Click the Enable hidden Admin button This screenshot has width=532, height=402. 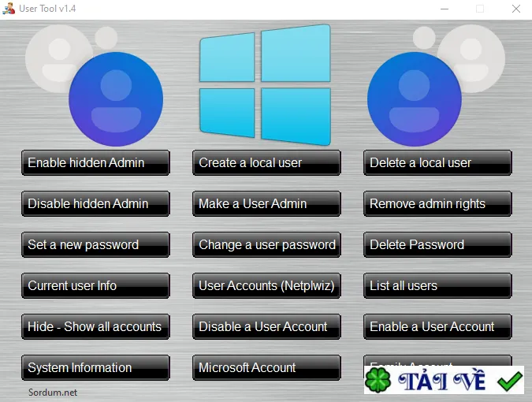(x=95, y=163)
